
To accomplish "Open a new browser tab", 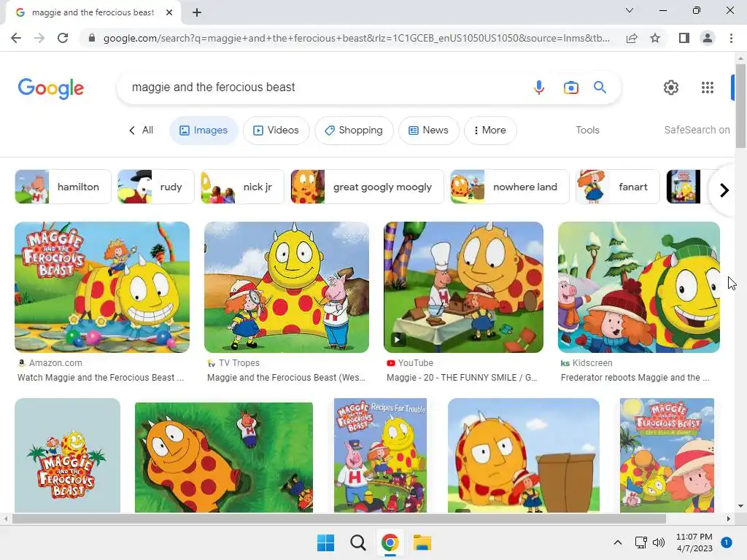I will coord(197,12).
